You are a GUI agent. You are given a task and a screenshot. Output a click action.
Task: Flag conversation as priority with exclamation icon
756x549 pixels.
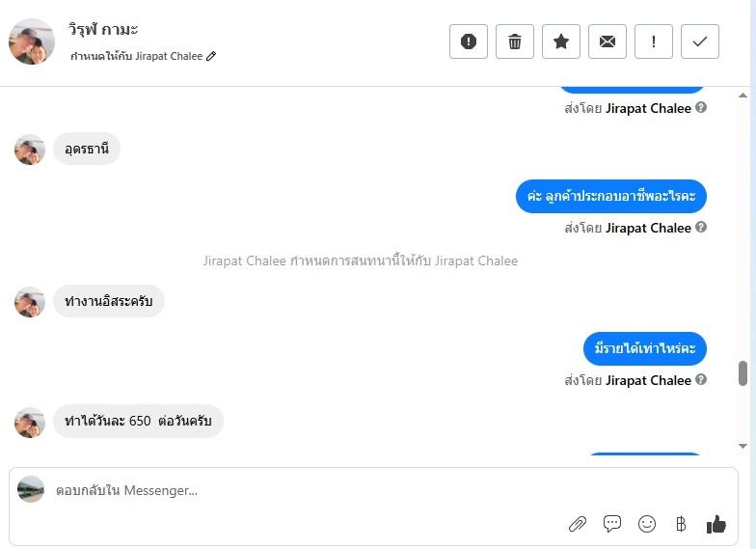pyautogui.click(x=654, y=41)
